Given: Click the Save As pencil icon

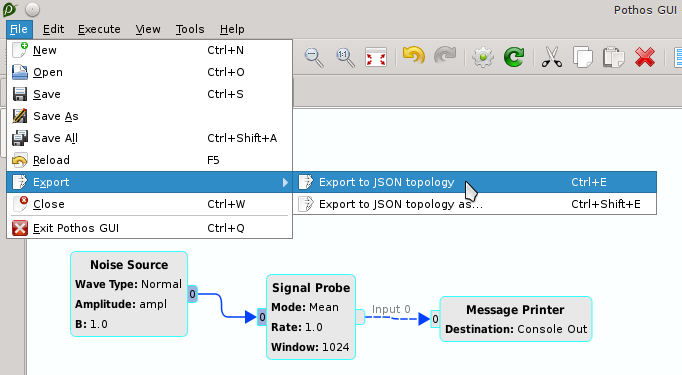Looking at the screenshot, I should [x=20, y=116].
